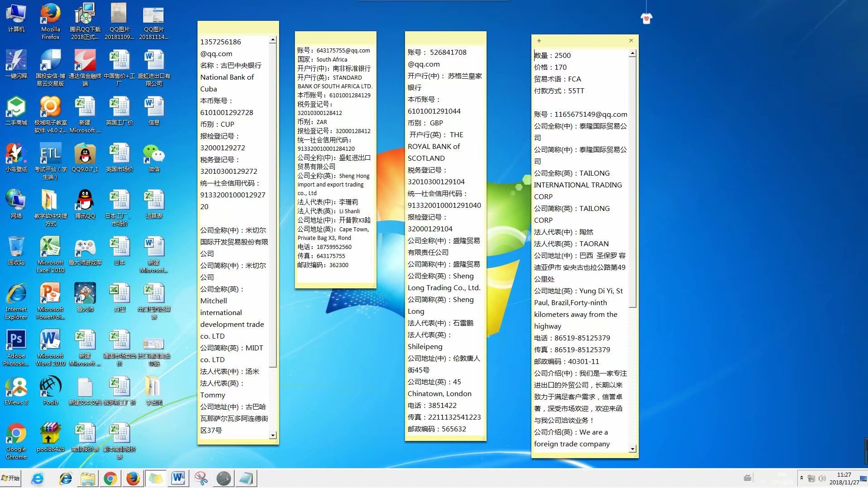Open the 开始 Start menu

11,478
